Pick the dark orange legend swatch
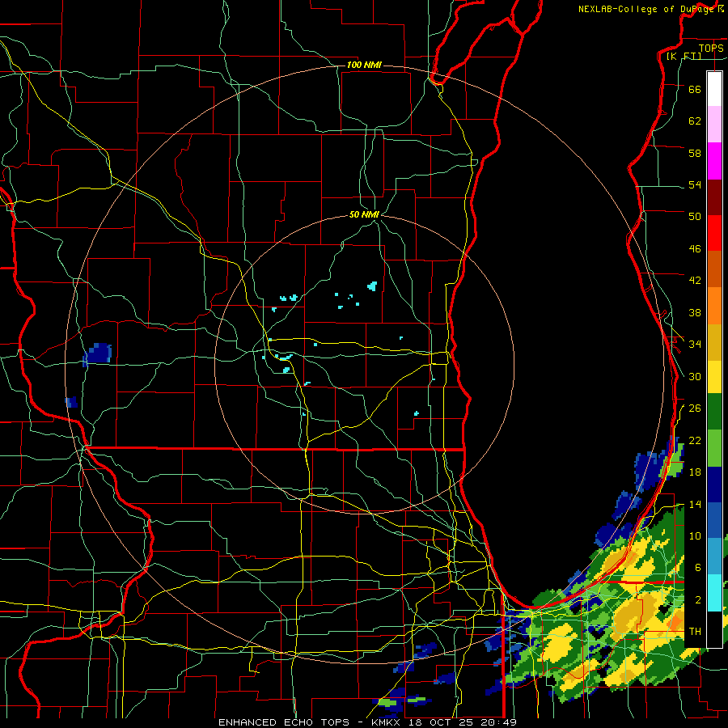728x728 pixels. tap(714, 269)
